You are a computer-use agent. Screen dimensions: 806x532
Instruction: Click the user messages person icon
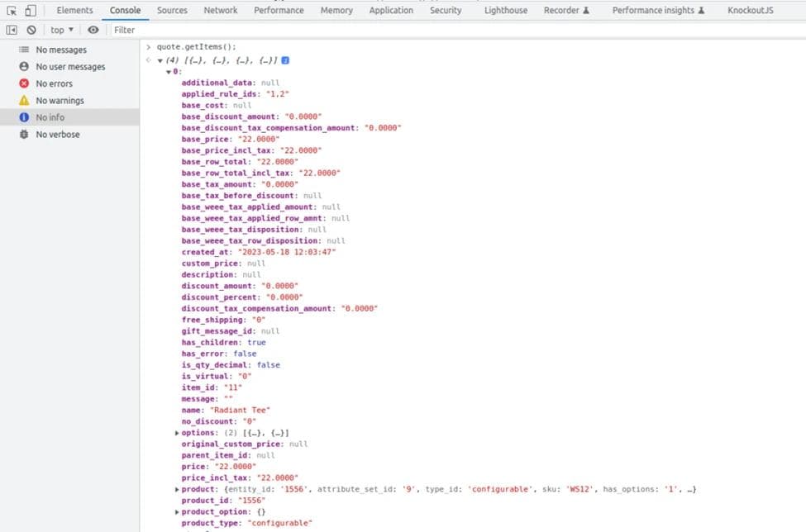(24, 66)
